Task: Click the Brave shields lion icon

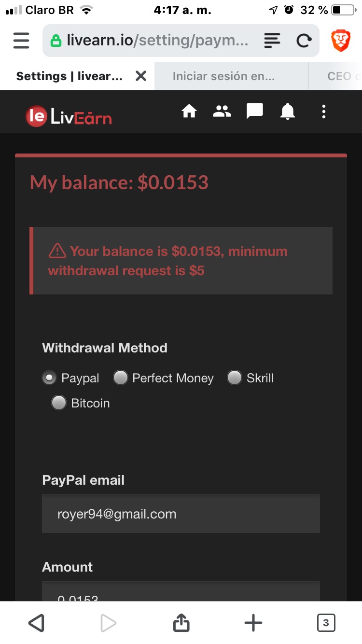Action: (x=341, y=41)
